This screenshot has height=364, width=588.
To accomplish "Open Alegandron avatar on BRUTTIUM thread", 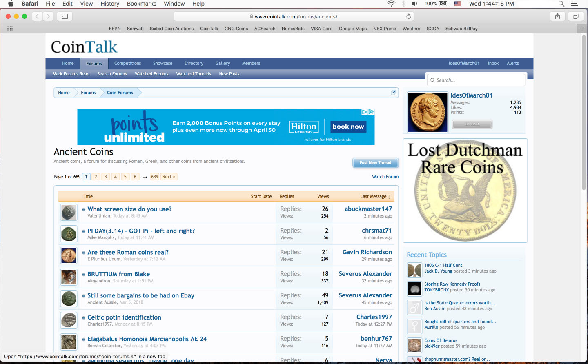I will click(69, 277).
